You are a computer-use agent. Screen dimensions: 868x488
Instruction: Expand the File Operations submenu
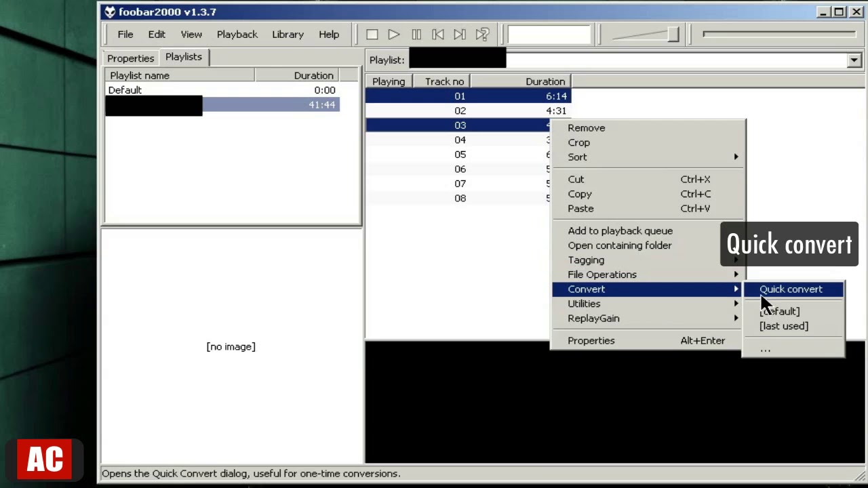pyautogui.click(x=648, y=274)
